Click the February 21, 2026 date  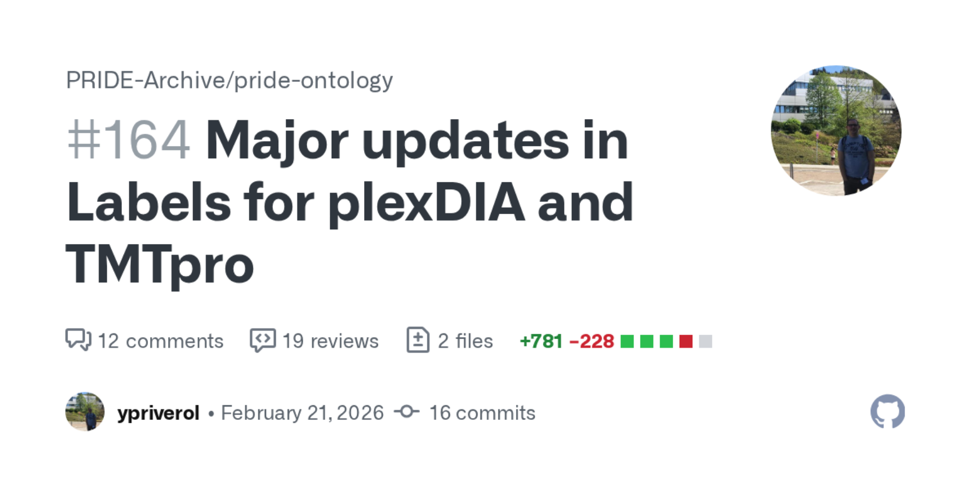pos(302,413)
